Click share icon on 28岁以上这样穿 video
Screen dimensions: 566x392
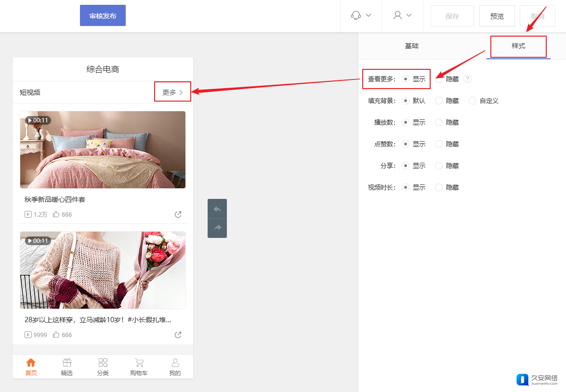coord(178,335)
